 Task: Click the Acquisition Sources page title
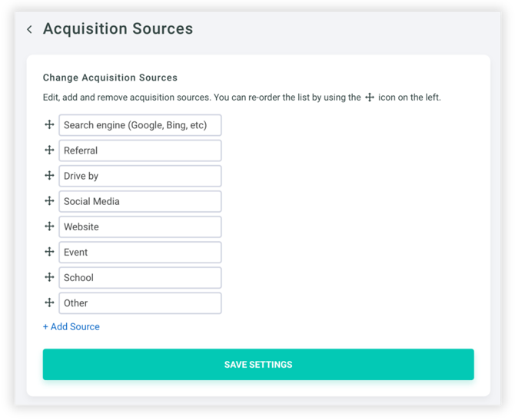coord(118,29)
